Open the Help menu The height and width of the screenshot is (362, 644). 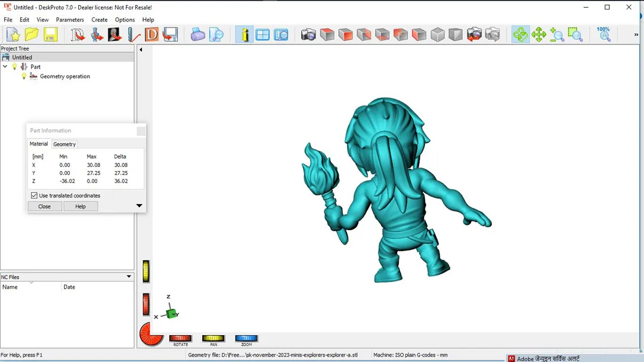point(148,20)
